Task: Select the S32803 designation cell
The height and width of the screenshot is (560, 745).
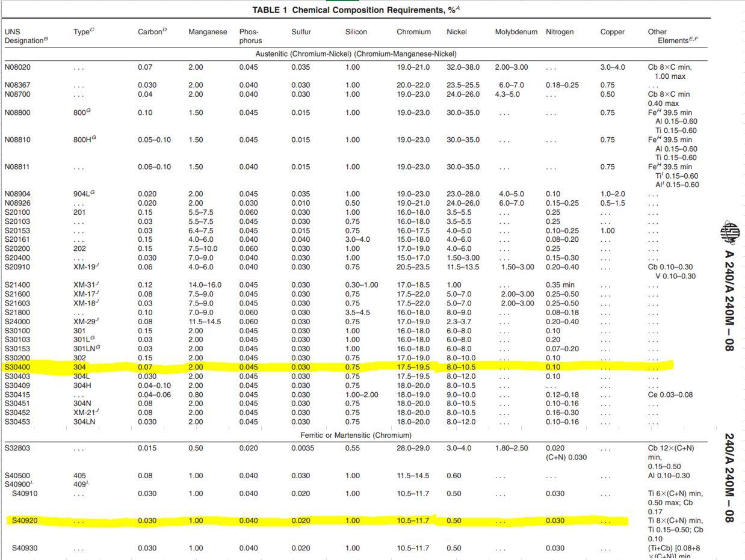Action: (17, 448)
